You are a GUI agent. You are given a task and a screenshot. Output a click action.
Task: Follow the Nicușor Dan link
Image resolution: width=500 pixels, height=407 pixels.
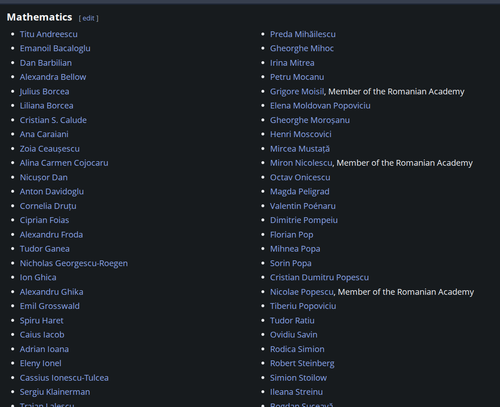click(x=44, y=177)
